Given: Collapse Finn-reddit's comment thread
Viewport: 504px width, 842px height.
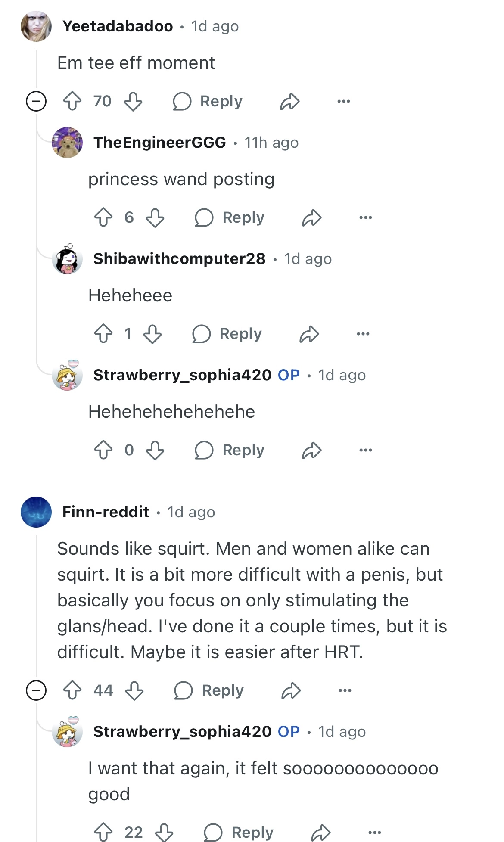Looking at the screenshot, I should 36,690.
